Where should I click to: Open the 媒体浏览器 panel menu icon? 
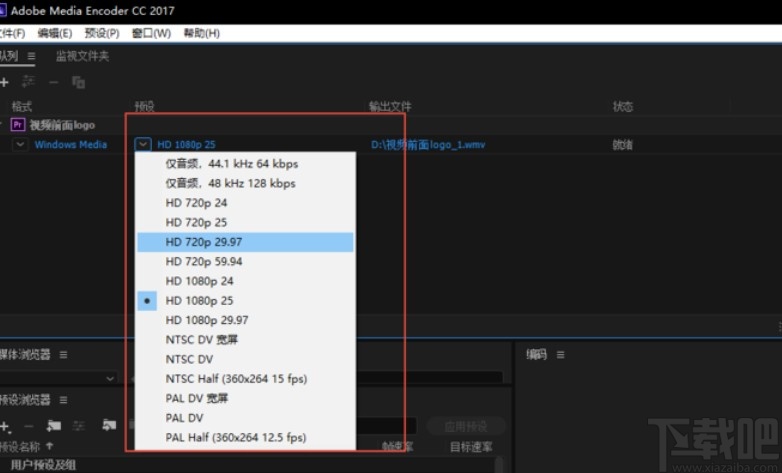pos(63,355)
